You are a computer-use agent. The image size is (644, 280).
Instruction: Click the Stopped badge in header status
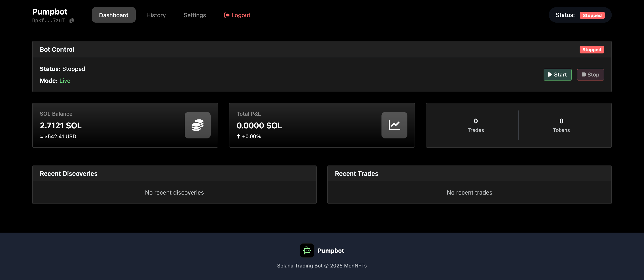tap(592, 15)
